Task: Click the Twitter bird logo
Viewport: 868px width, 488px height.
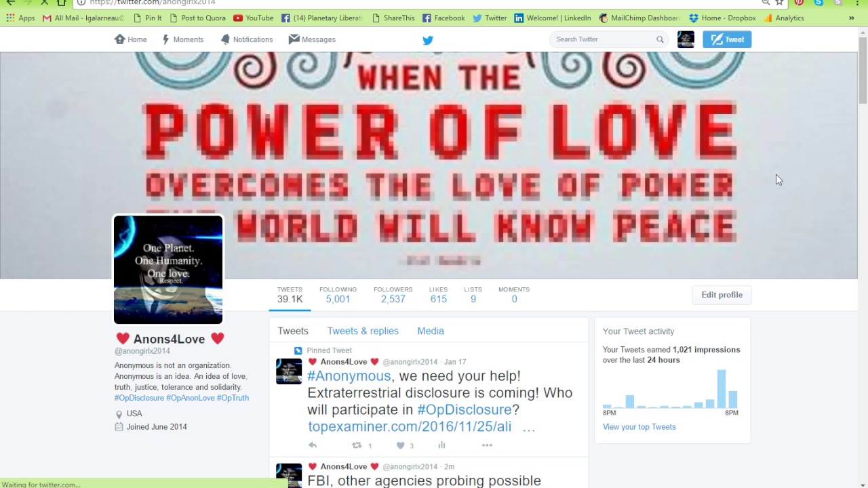Action: click(428, 40)
